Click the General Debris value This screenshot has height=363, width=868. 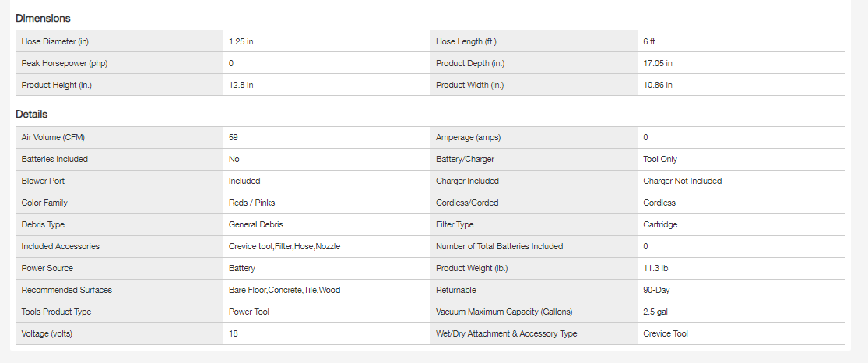(255, 224)
